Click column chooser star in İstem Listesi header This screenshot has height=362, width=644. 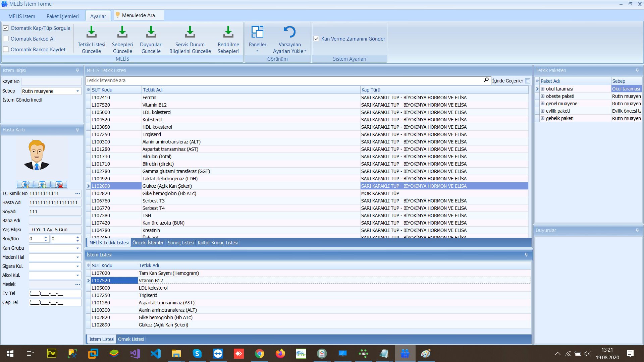89,265
